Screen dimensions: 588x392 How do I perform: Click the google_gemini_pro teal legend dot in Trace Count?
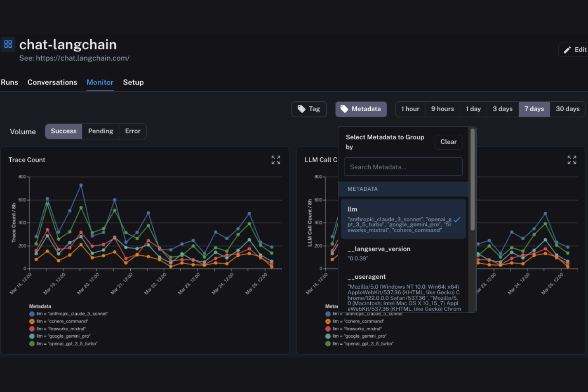pos(32,336)
